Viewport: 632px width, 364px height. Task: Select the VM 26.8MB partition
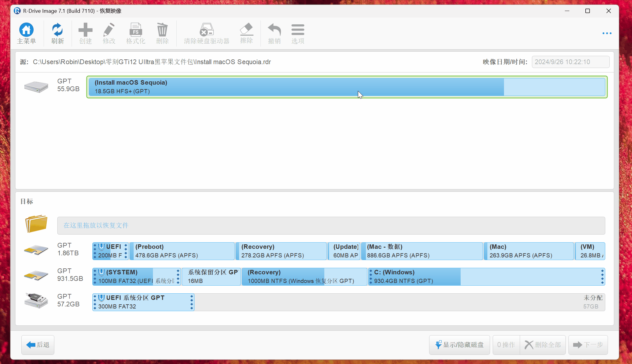[x=590, y=251]
